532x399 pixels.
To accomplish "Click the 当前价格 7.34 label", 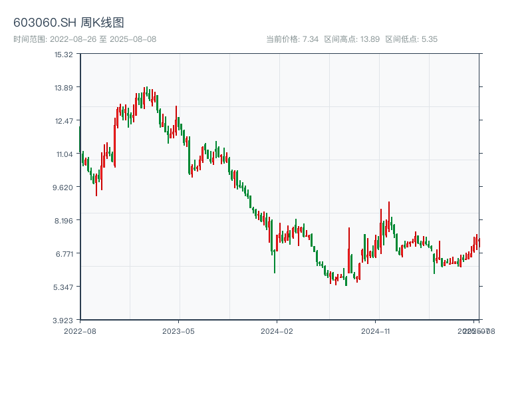I will pos(293,39).
